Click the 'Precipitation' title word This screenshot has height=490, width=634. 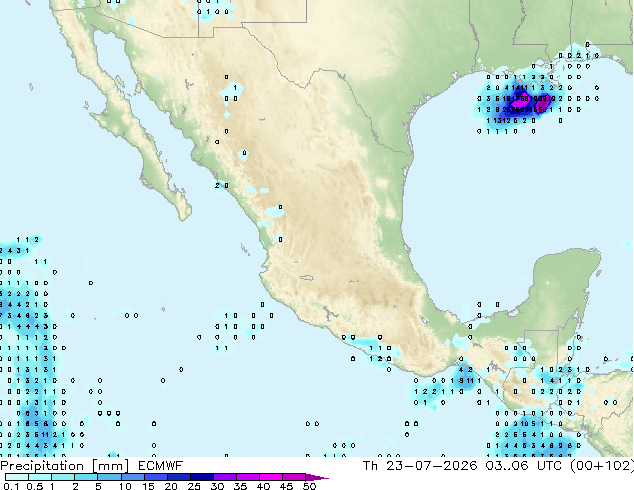point(42,466)
